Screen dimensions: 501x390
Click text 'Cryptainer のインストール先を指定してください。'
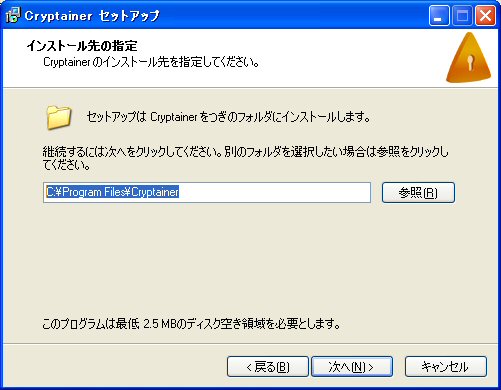151,62
